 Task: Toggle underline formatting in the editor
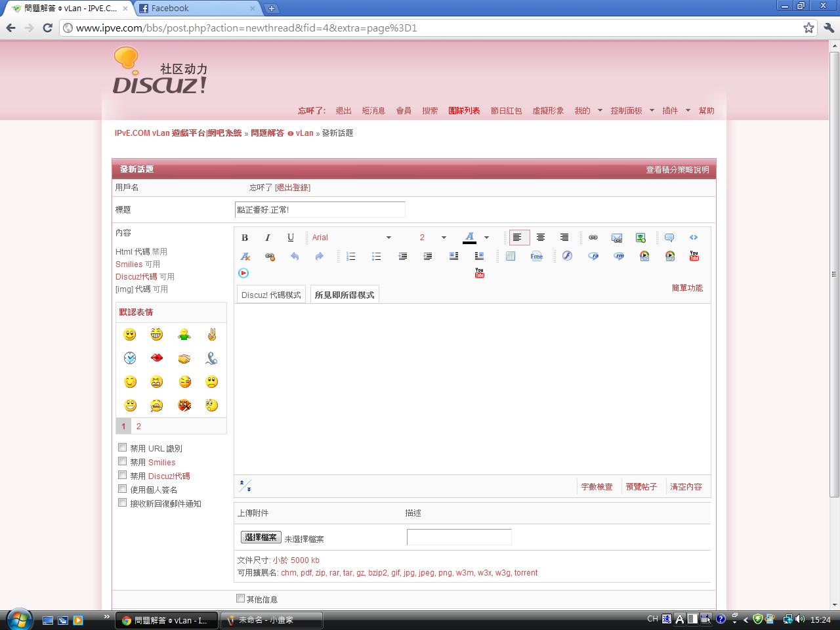coord(291,238)
